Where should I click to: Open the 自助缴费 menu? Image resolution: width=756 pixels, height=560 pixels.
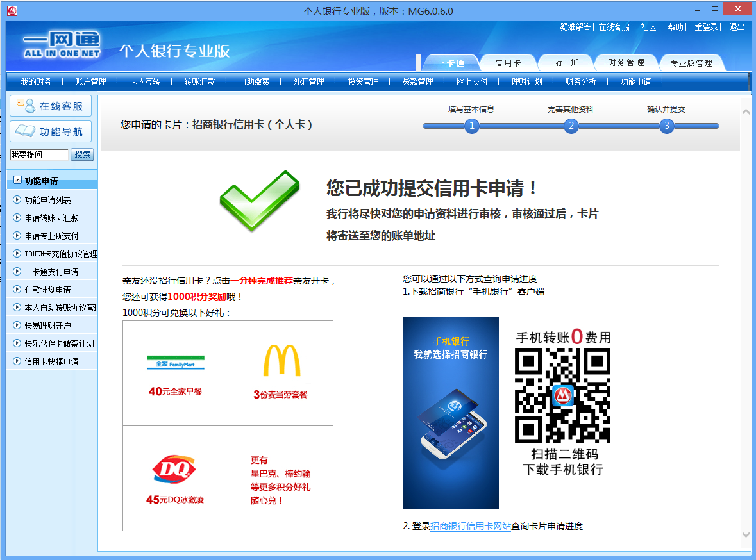pos(254,81)
